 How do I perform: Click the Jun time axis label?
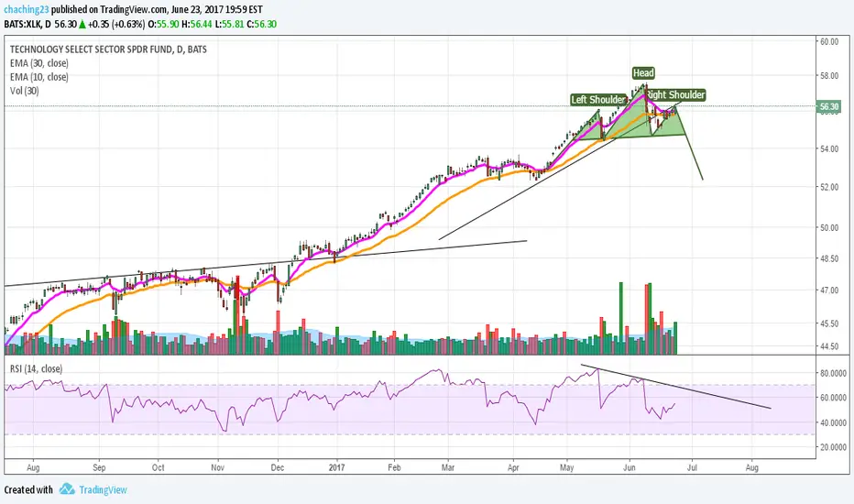[x=630, y=467]
